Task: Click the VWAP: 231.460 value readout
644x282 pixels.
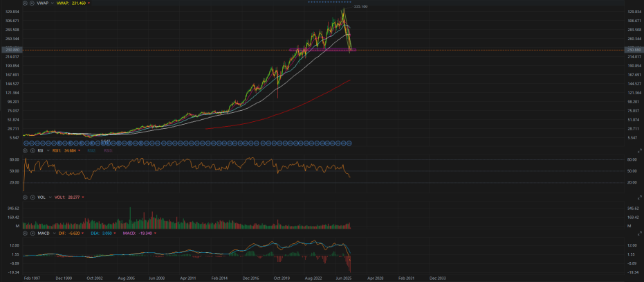Action: pyautogui.click(x=71, y=3)
